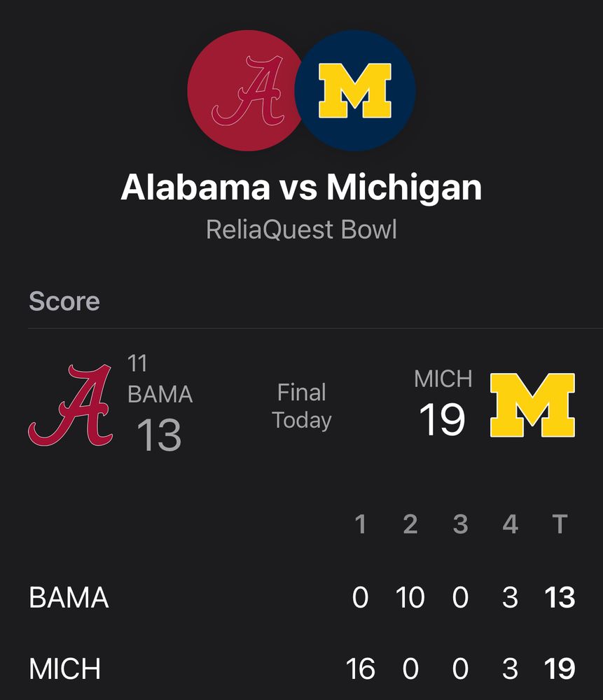Select the MICH row label in box score
The height and width of the screenshot is (700, 603).
point(64,668)
